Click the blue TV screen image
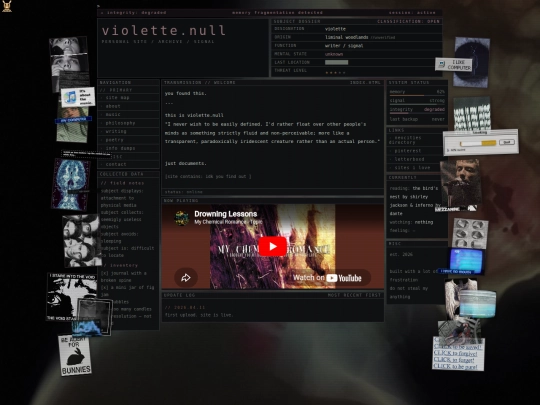Image resolution: width=540 pixels, height=405 pixels. pyautogui.click(x=466, y=261)
